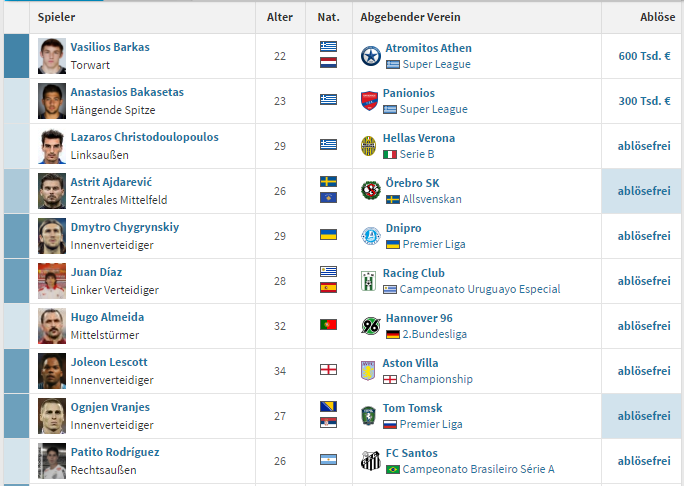Click the Örebro SK club crest
684x486 pixels.
tap(371, 191)
